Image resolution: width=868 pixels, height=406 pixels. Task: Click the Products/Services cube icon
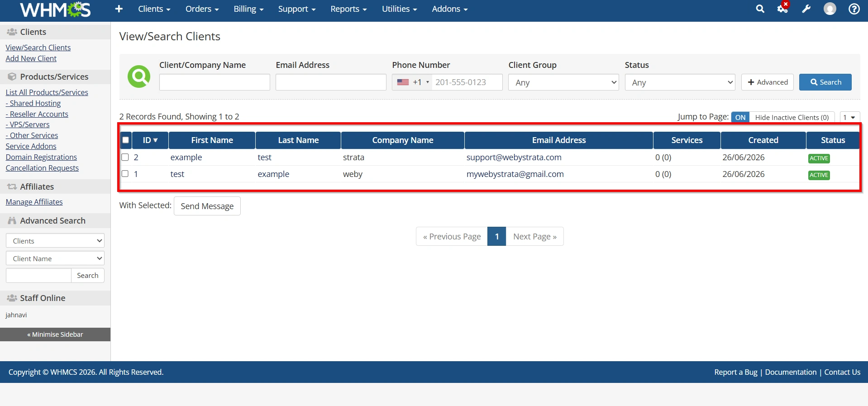click(x=12, y=77)
